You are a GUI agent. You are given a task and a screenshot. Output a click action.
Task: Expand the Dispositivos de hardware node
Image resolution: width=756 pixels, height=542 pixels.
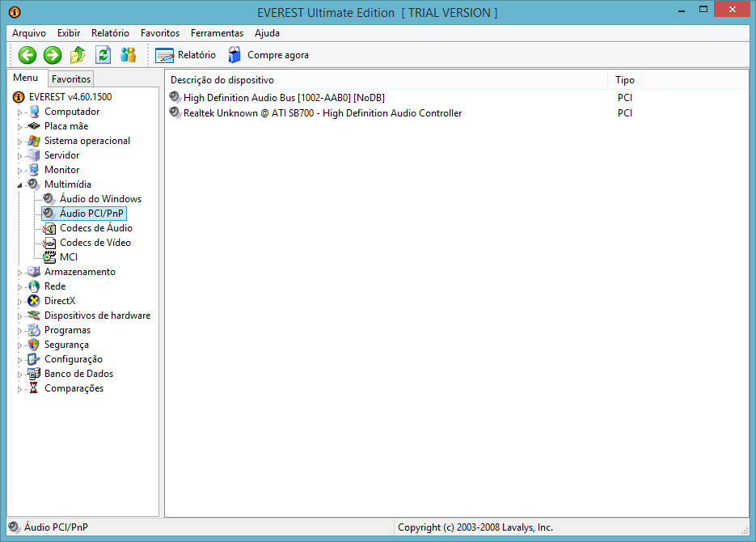point(19,316)
